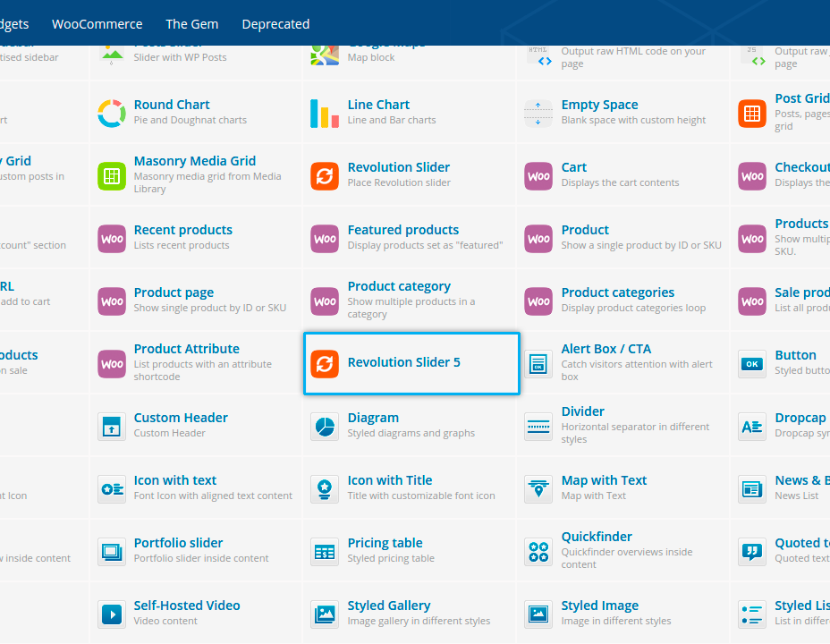Select the Styled Gallery icon
Screen dimensions: 830x644
click(x=325, y=614)
